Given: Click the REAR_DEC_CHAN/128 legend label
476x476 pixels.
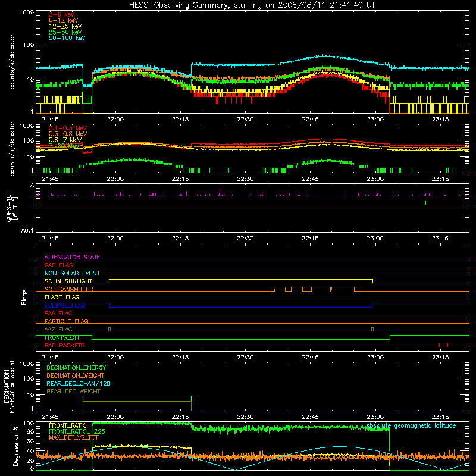Looking at the screenshot, I should pos(79,383).
